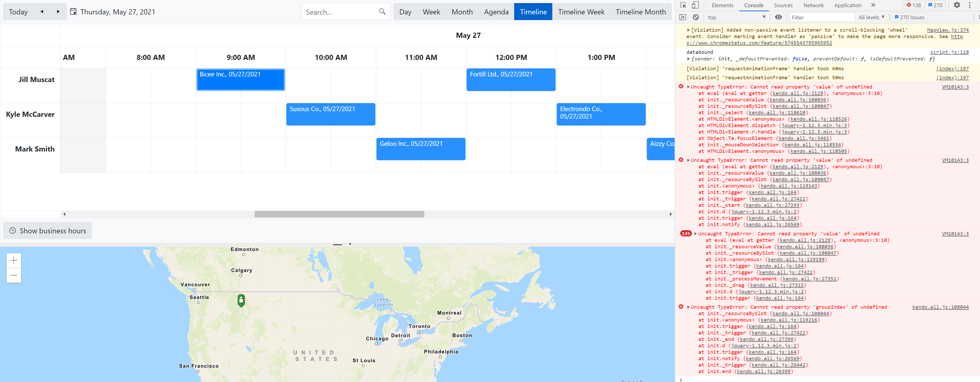Screen dimensions: 980x382
Task: Click the green map marker pin
Action: 241,300
